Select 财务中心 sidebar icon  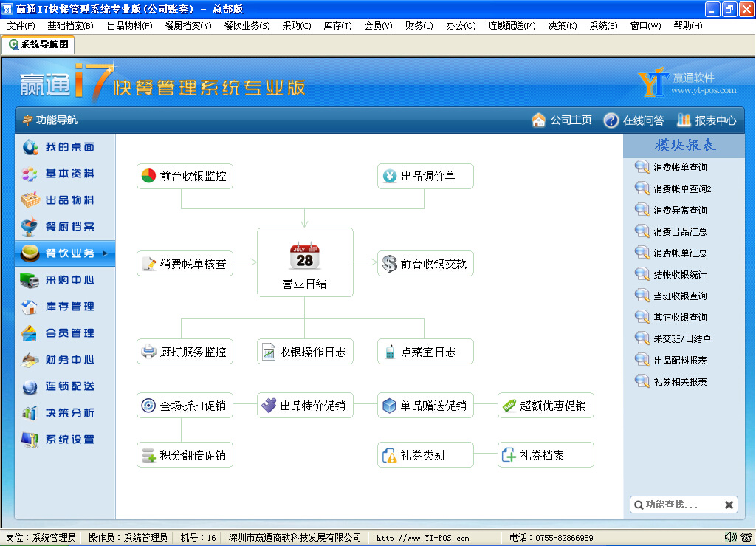pos(30,360)
